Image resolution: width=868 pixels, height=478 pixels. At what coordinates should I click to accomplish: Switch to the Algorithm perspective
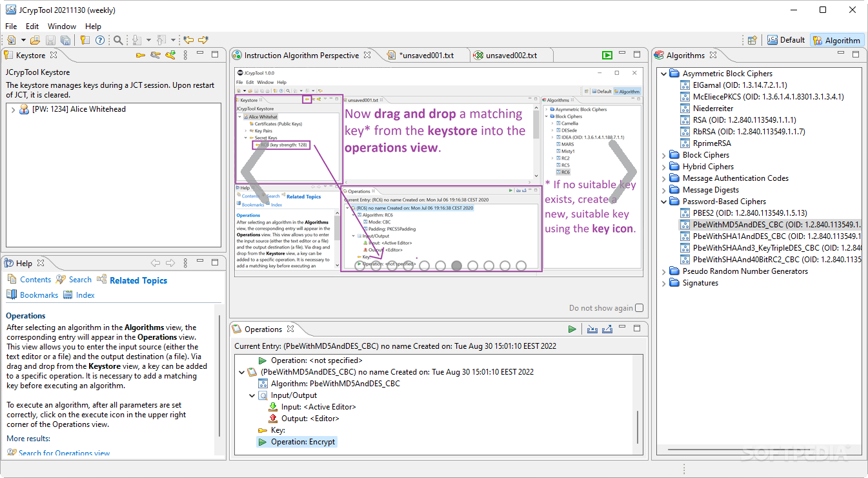point(836,40)
